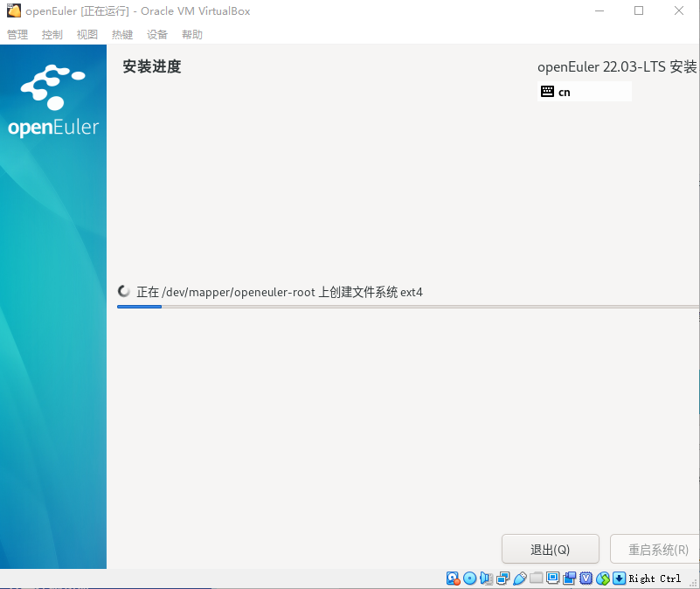Click the recording status icon

(x=569, y=578)
